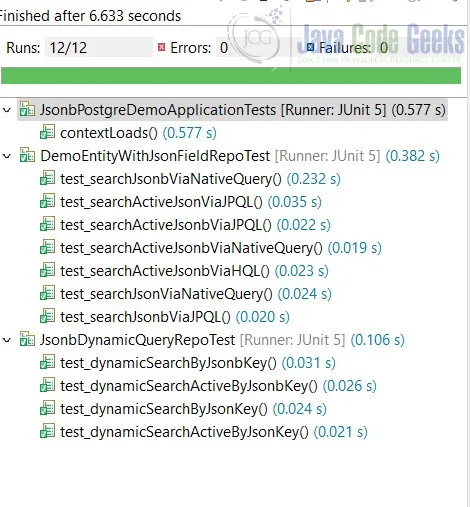Click icon beside test_dynamicSearchActiveByJsonKey()
The width and height of the screenshot is (470, 507).
tap(47, 431)
